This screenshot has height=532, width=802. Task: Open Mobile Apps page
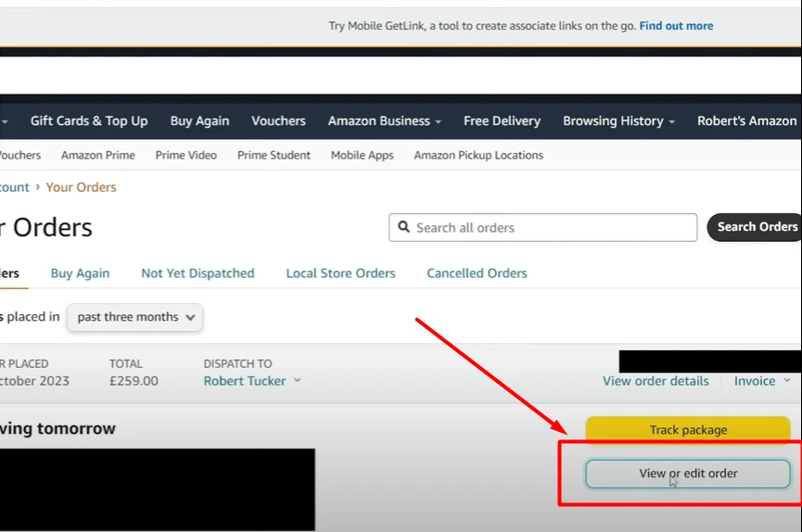click(363, 155)
